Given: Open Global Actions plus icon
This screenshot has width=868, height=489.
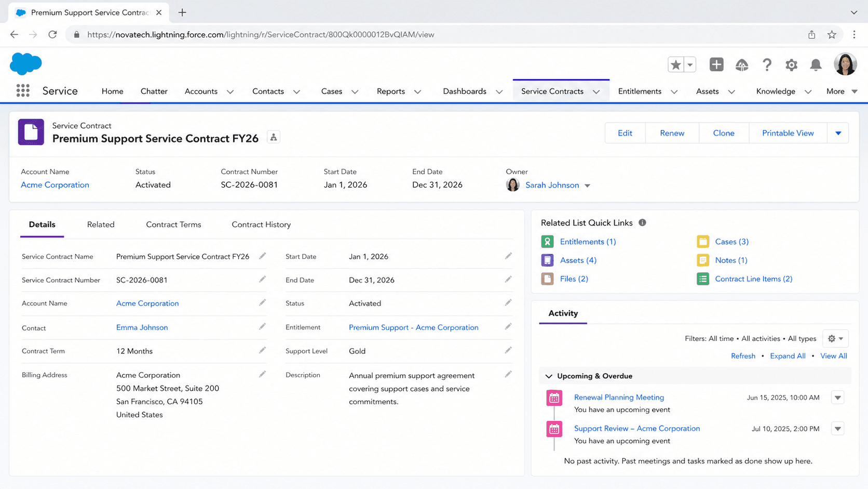Looking at the screenshot, I should 716,64.
